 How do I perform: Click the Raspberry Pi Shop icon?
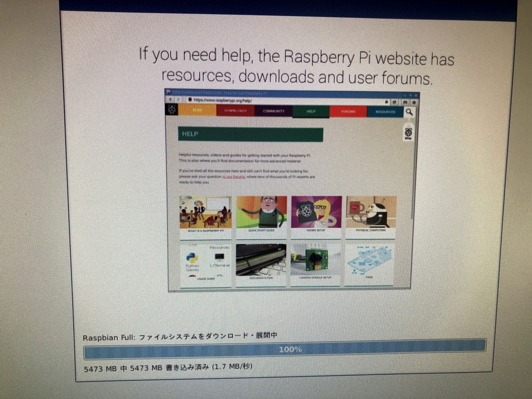(408, 133)
